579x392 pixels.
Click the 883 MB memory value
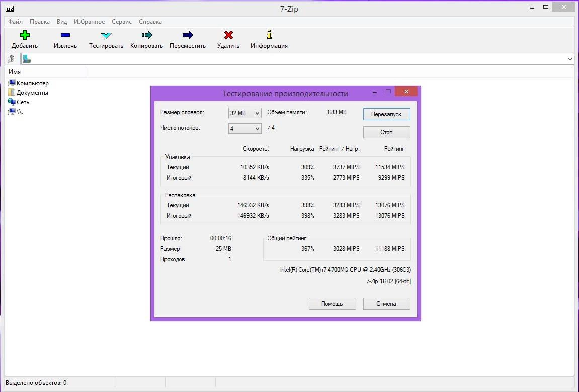[337, 112]
